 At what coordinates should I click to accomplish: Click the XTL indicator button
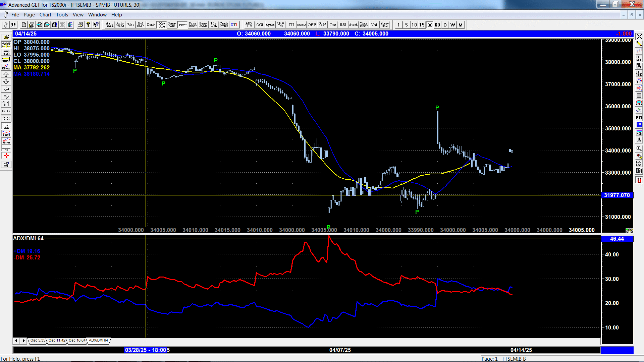click(234, 25)
